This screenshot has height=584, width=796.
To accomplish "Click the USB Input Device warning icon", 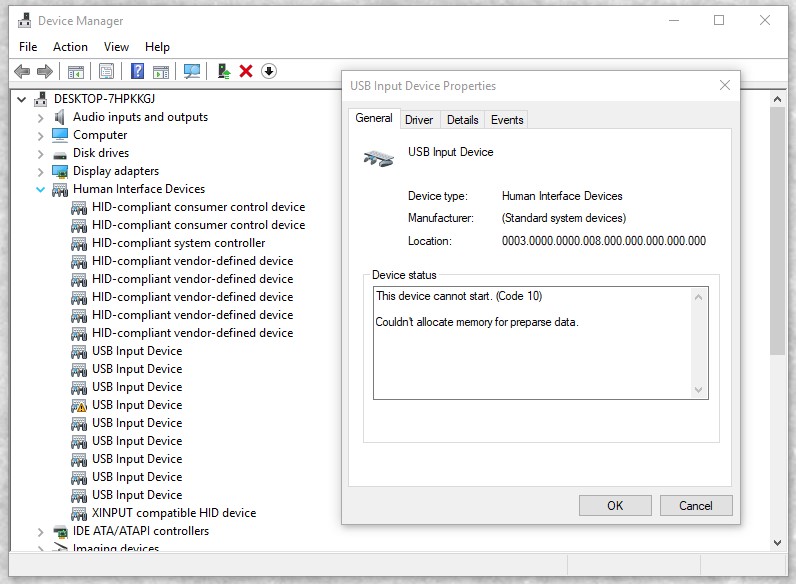I will [x=79, y=406].
